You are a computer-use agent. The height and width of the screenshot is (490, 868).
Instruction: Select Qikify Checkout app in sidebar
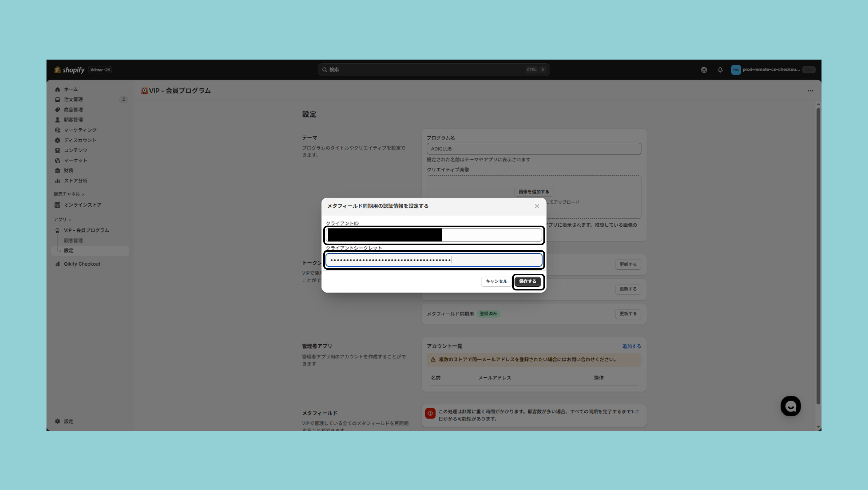82,264
